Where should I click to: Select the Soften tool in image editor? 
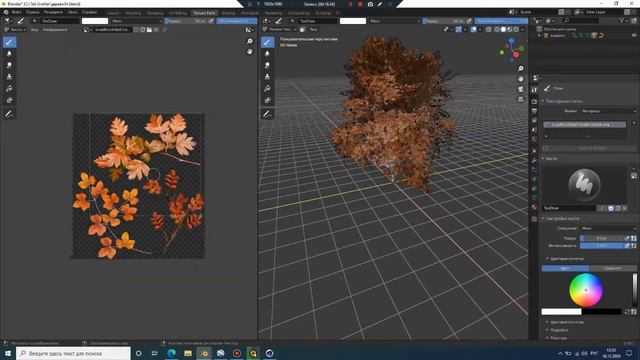coord(9,53)
